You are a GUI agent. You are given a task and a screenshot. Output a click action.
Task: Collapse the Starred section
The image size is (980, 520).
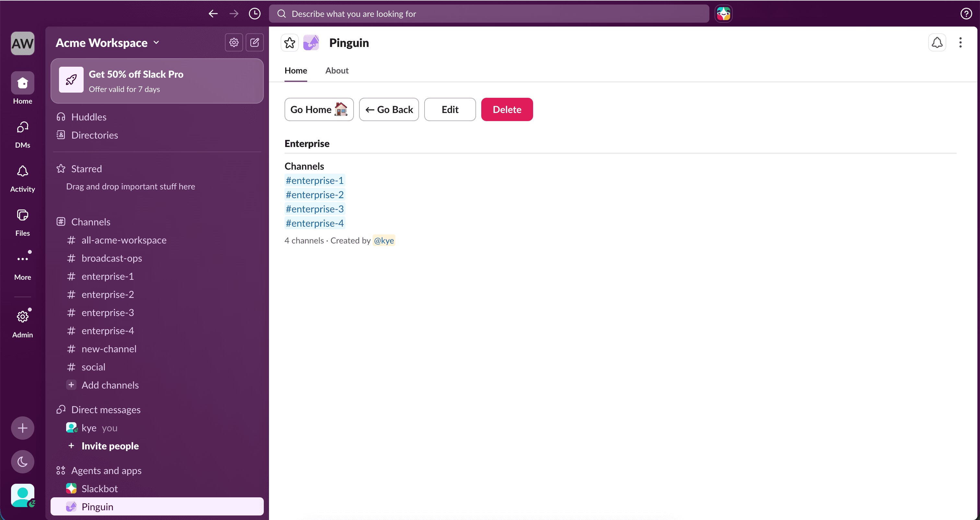pos(86,169)
